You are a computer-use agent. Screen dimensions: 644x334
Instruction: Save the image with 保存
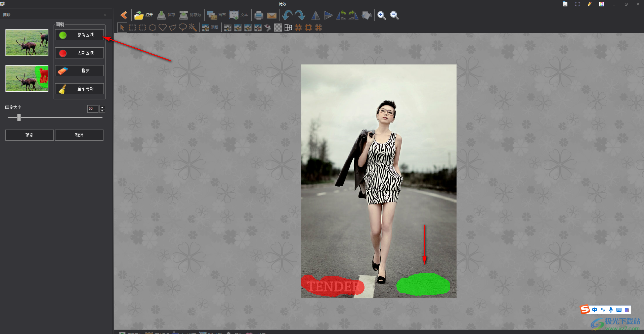166,15
